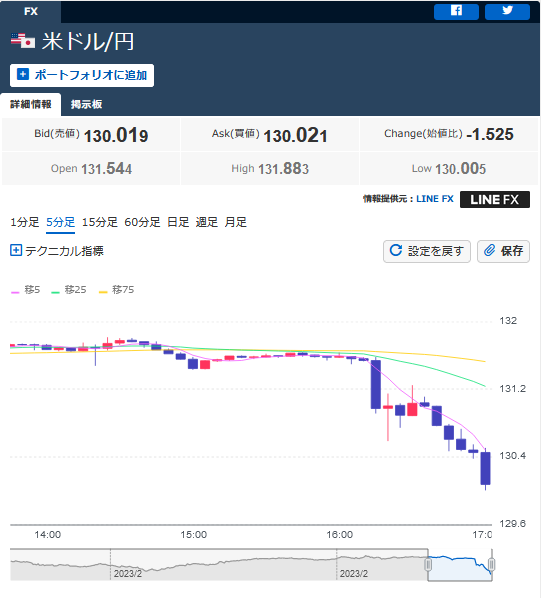The height and width of the screenshot is (598, 541).
Task: Click left handle of range navigator
Action: point(428,564)
